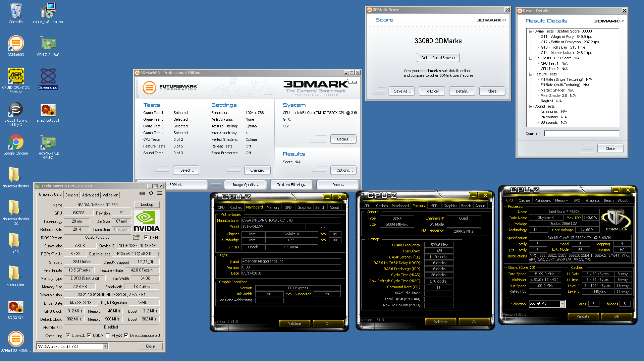
Task: Toggle the UEFI checkbox in GPU-Z
Action: tap(146, 237)
